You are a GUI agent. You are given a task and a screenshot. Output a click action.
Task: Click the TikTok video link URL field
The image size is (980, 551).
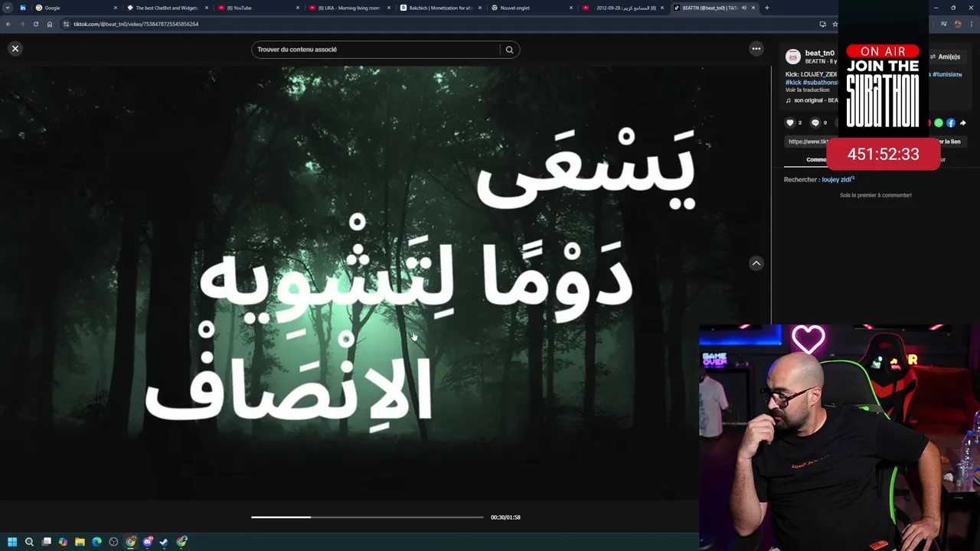tap(808, 142)
